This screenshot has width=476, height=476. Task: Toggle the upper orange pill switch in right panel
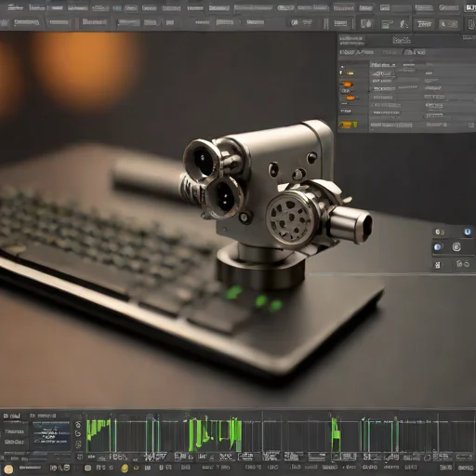tap(347, 84)
